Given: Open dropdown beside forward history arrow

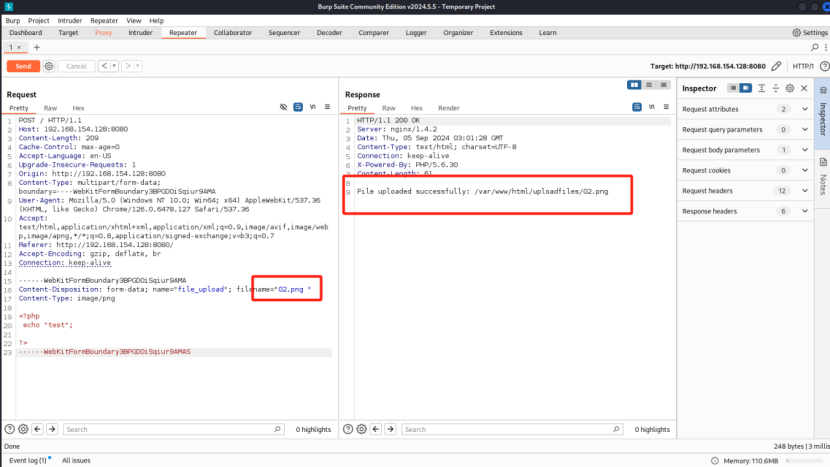Looking at the screenshot, I should point(138,66).
